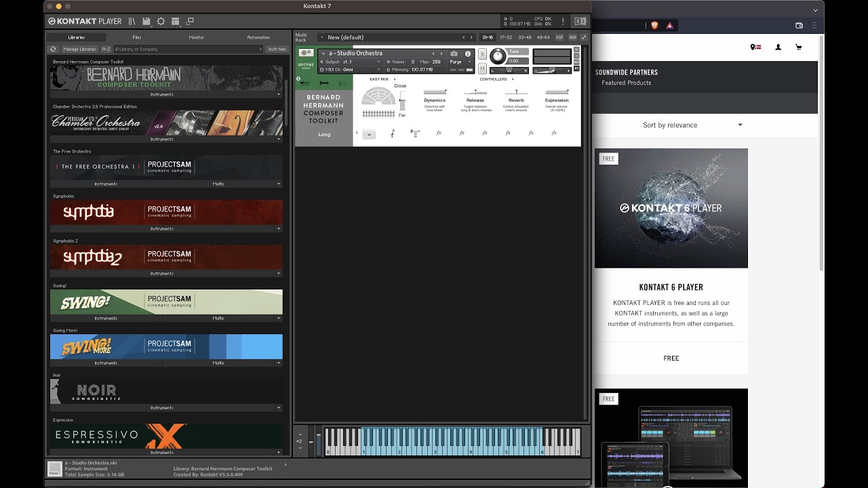Toggle A-Z library sorting
The width and height of the screenshot is (868, 488).
(x=106, y=49)
